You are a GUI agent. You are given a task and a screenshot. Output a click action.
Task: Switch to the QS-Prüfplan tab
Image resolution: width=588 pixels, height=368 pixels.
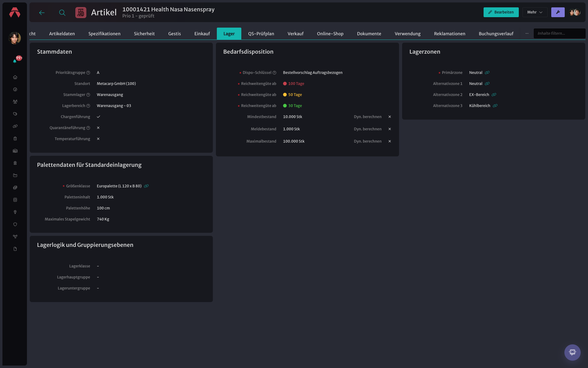click(261, 34)
